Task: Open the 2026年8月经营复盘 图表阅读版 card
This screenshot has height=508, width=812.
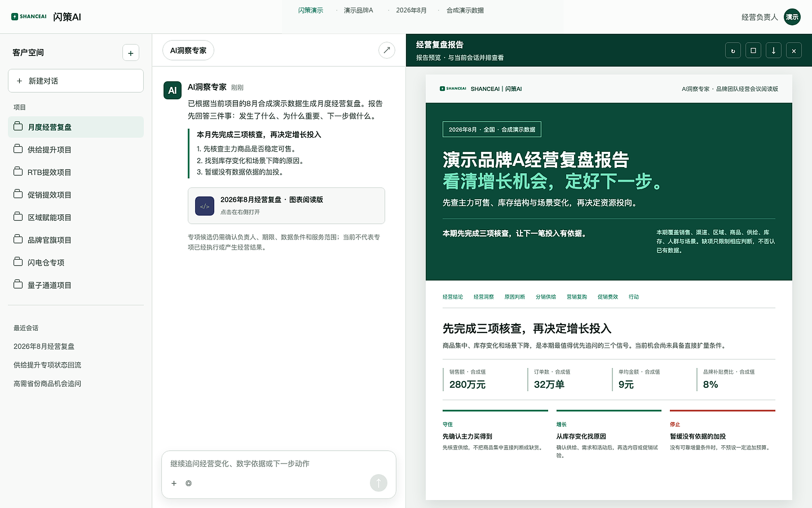Action: (x=286, y=206)
